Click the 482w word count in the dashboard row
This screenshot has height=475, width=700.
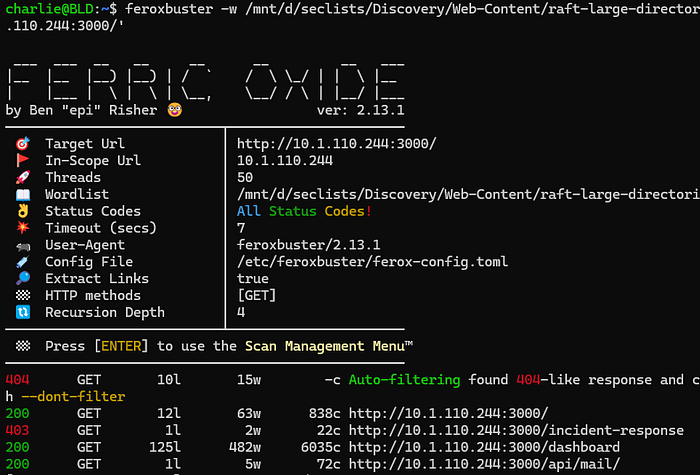pyautogui.click(x=245, y=447)
